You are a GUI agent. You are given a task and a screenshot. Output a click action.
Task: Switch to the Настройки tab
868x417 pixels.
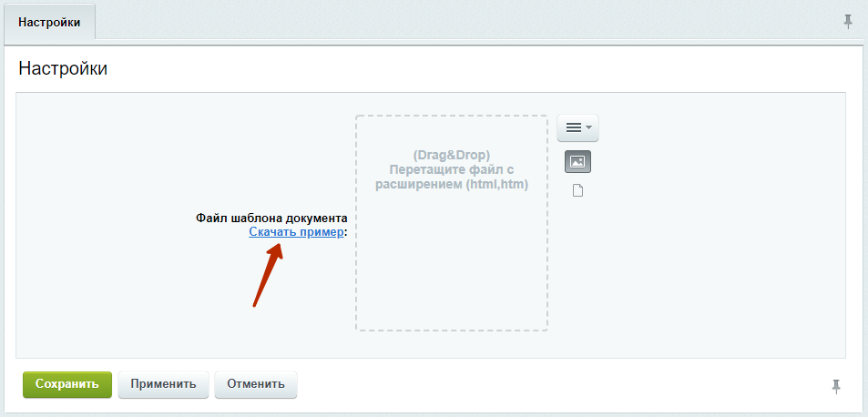tap(49, 23)
